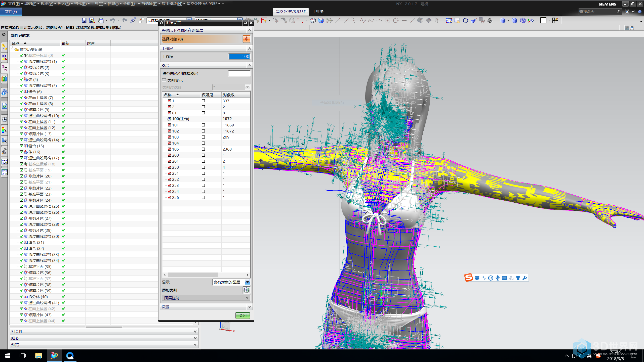Click the work layer number field

[239, 57]
